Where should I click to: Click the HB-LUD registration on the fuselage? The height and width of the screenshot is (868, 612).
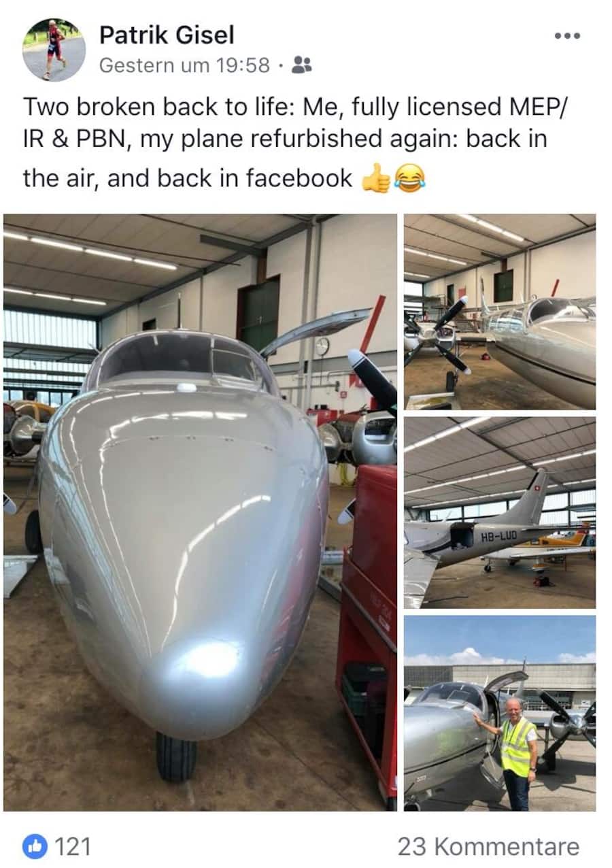coord(499,537)
